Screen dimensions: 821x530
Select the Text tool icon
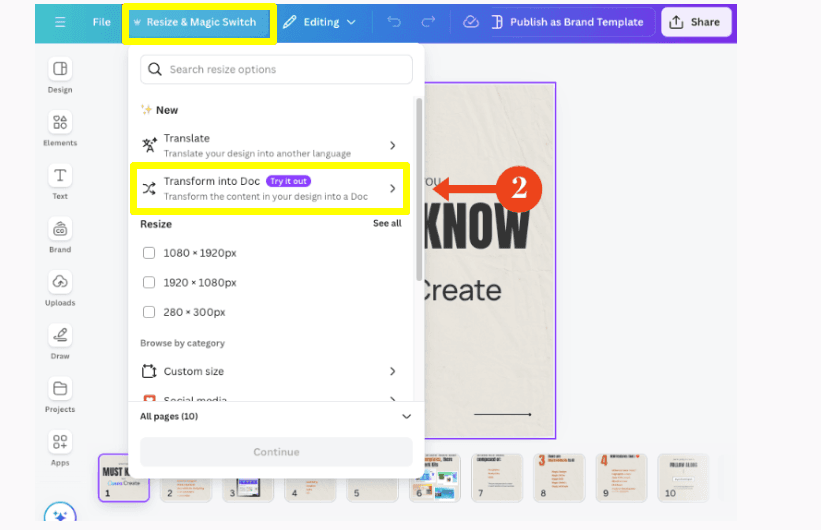[x=60, y=175]
